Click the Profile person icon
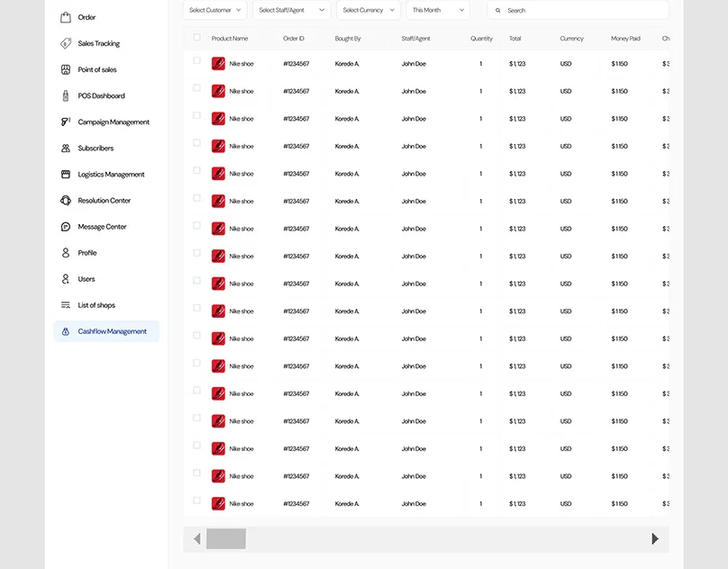Viewport: 728px width, 569px height. click(66, 252)
